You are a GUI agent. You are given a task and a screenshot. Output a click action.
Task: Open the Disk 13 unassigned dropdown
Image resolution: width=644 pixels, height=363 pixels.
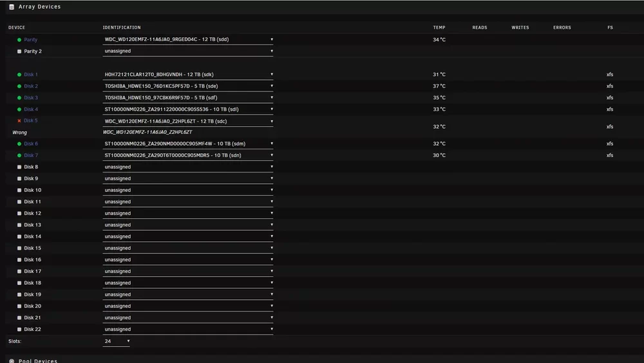tap(187, 225)
